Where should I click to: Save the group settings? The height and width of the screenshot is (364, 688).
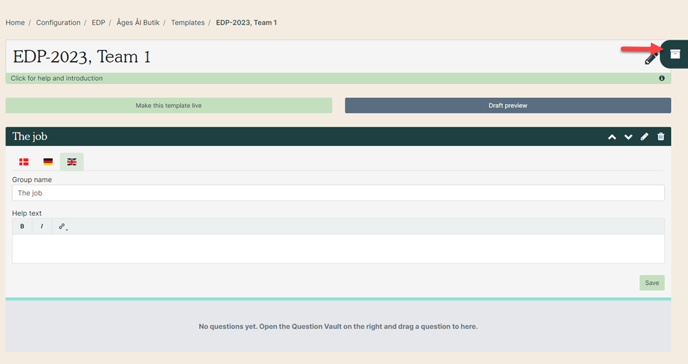coord(652,283)
